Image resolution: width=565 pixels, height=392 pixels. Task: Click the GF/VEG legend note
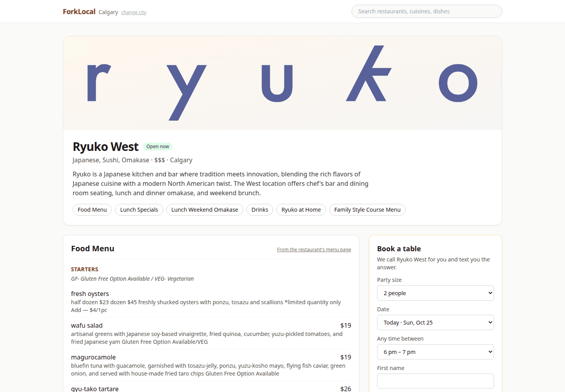tap(132, 279)
